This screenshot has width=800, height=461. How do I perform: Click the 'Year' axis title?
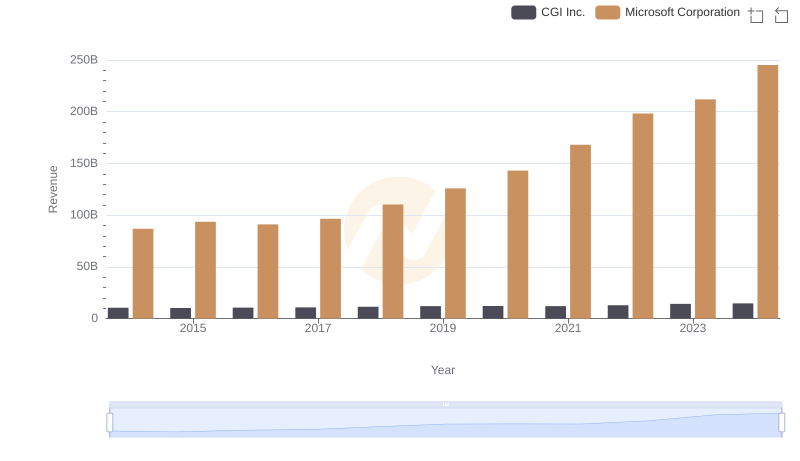(443, 370)
